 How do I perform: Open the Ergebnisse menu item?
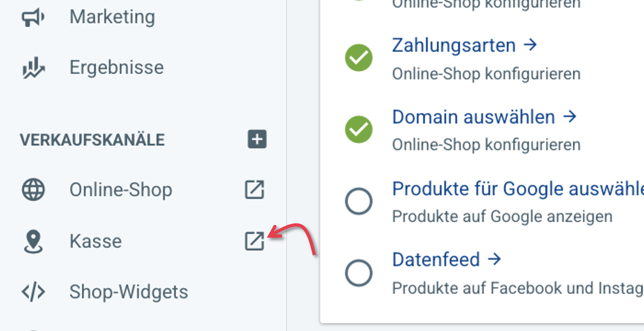tap(117, 68)
